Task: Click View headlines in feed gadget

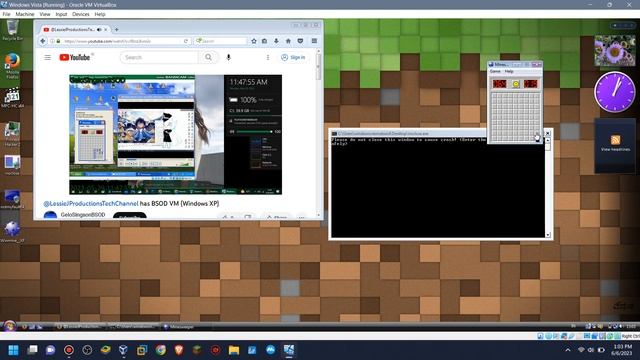Action: tap(615, 149)
